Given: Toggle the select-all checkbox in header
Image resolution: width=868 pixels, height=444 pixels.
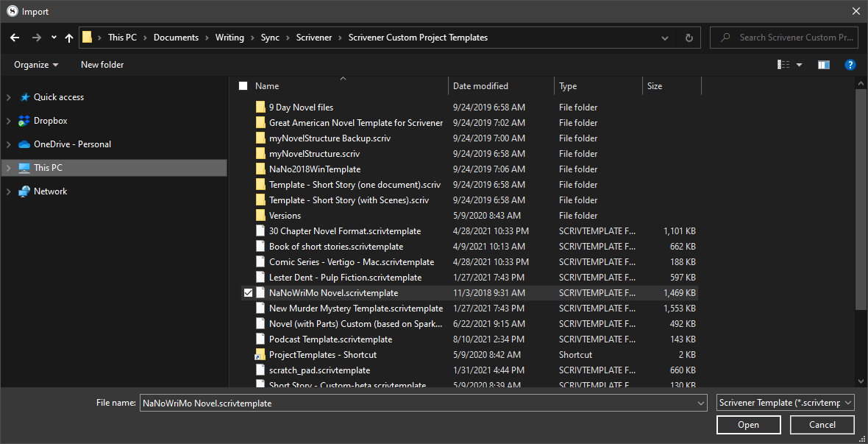Looking at the screenshot, I should point(243,86).
